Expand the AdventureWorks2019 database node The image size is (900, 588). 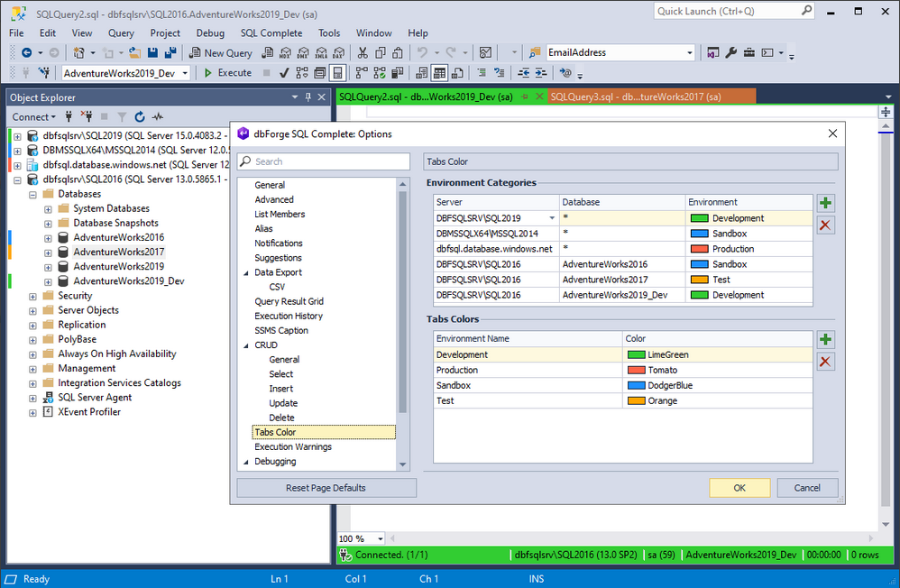pyautogui.click(x=48, y=267)
